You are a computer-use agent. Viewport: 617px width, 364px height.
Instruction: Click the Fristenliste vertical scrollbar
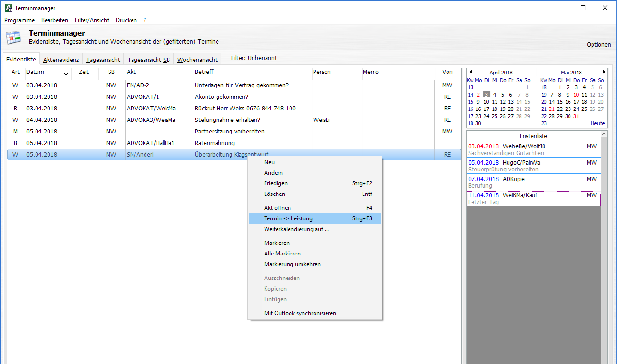[604, 247]
